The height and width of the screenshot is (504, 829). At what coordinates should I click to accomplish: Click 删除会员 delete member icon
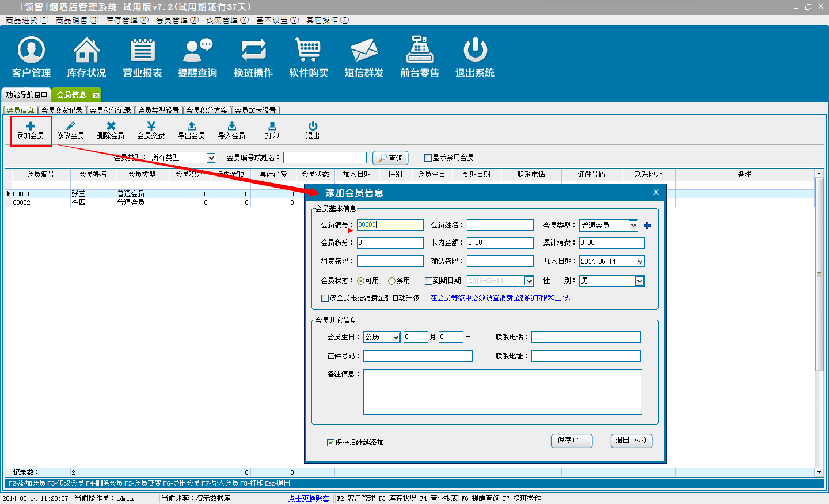[111, 127]
